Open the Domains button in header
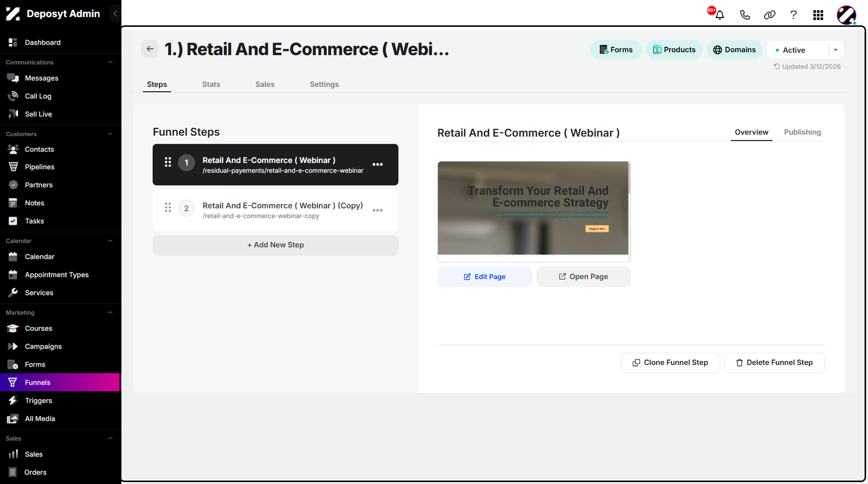 [734, 50]
